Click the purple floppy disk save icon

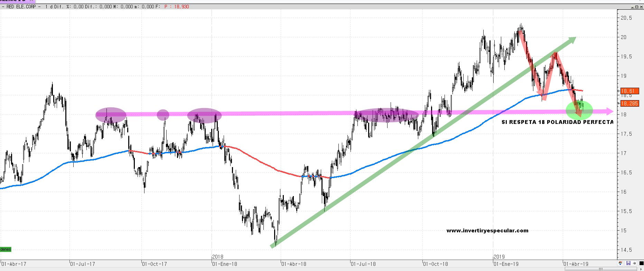click(628, 263)
